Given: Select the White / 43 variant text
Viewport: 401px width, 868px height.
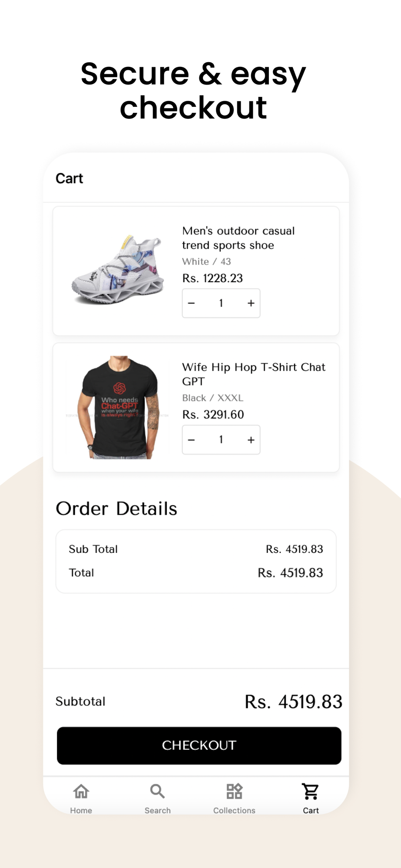Looking at the screenshot, I should tap(206, 261).
